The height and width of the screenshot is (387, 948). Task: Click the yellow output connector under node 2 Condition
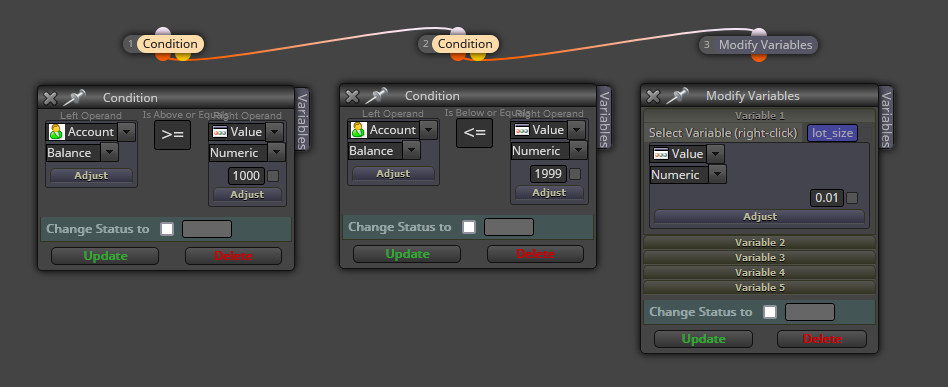pos(478,56)
